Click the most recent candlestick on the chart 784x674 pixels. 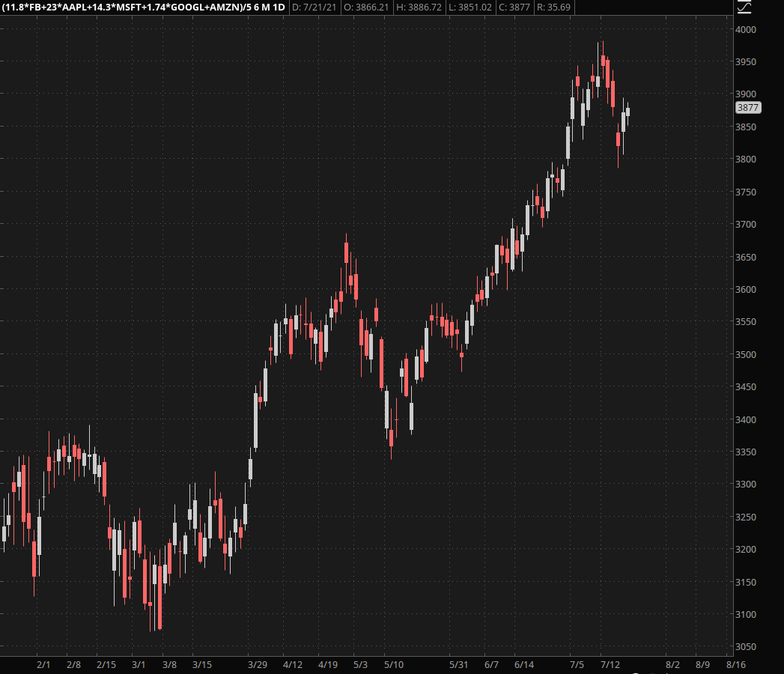(x=627, y=112)
